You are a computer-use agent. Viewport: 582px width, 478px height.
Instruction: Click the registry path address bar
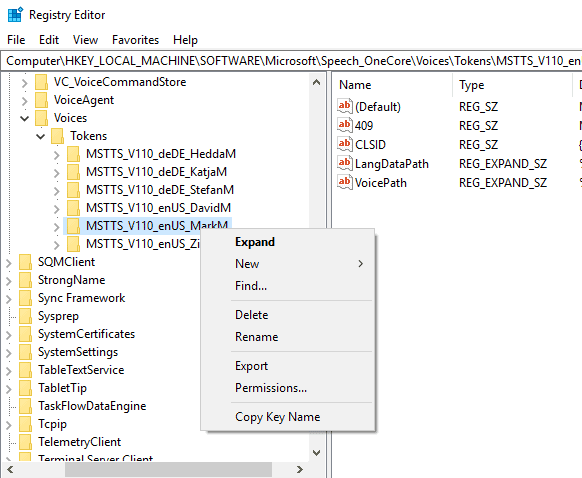292,60
